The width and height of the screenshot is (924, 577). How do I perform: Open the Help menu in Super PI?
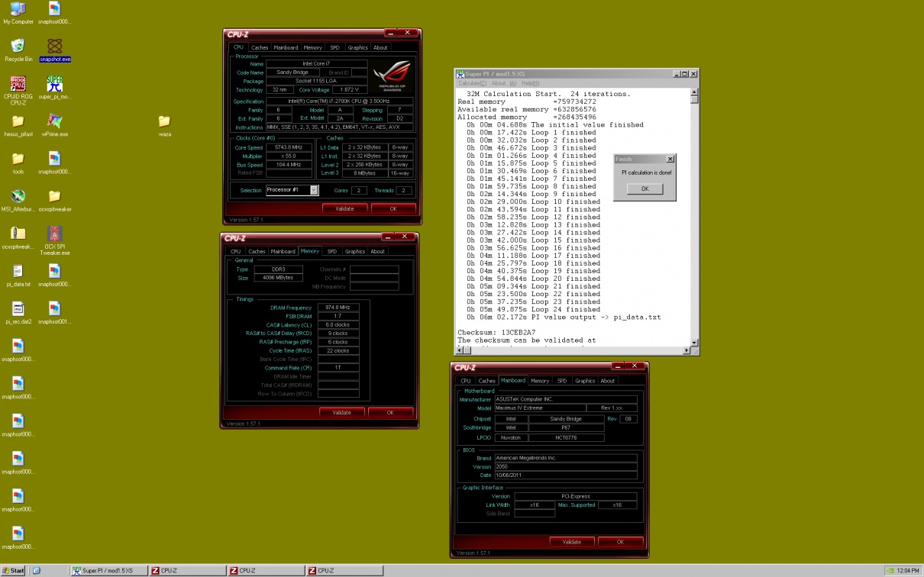[530, 83]
